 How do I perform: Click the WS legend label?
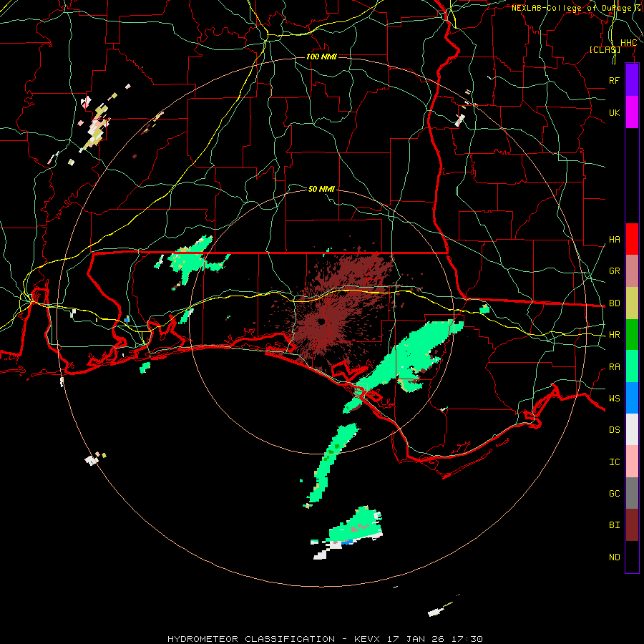coord(614,399)
